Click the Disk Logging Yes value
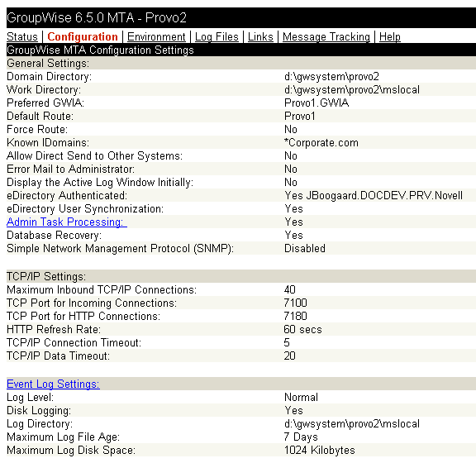Screen dimensions: 476x463 click(294, 411)
